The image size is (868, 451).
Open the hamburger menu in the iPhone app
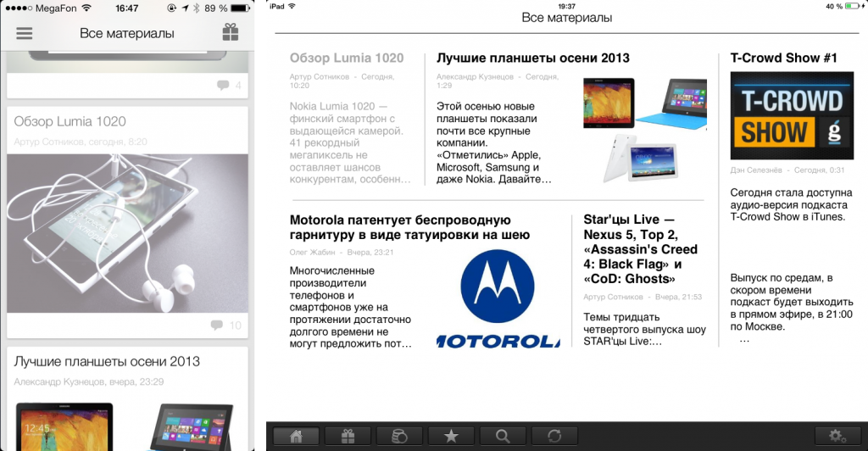pyautogui.click(x=25, y=33)
